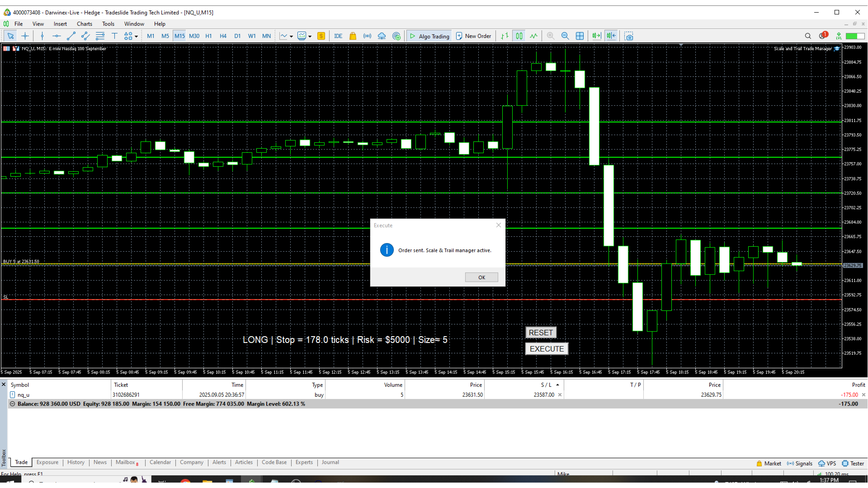The width and height of the screenshot is (868, 488).
Task: Open Market link in bottom bar
Action: [769, 464]
